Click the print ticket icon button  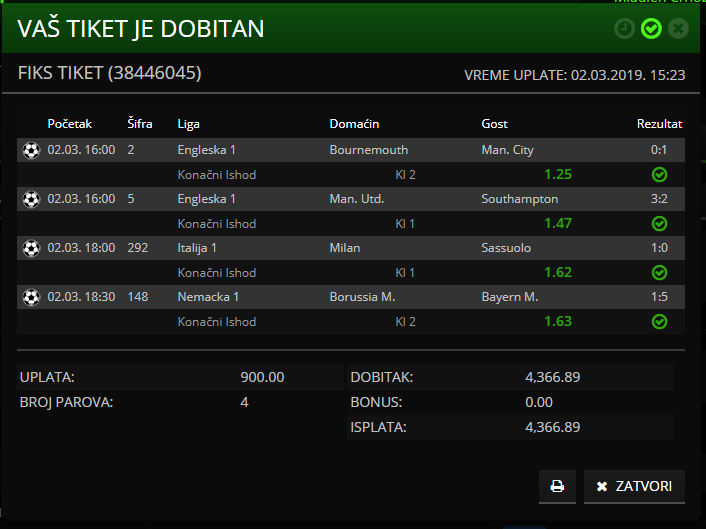(557, 486)
